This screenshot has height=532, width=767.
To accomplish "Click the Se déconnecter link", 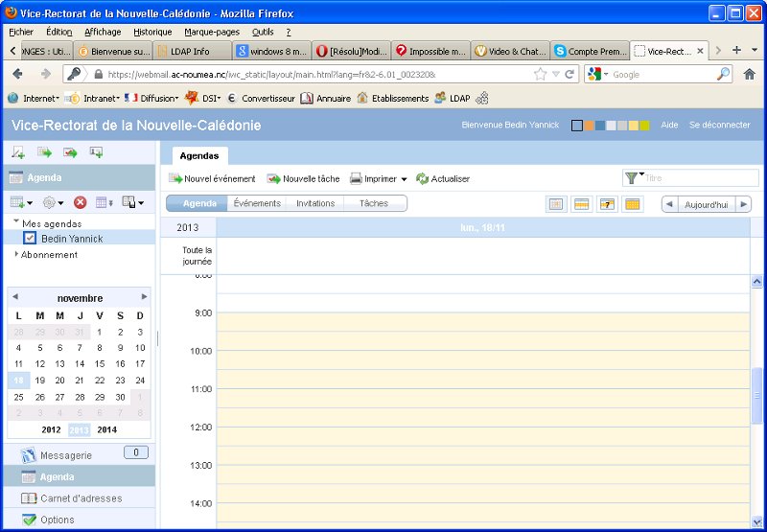I will pyautogui.click(x=719, y=125).
